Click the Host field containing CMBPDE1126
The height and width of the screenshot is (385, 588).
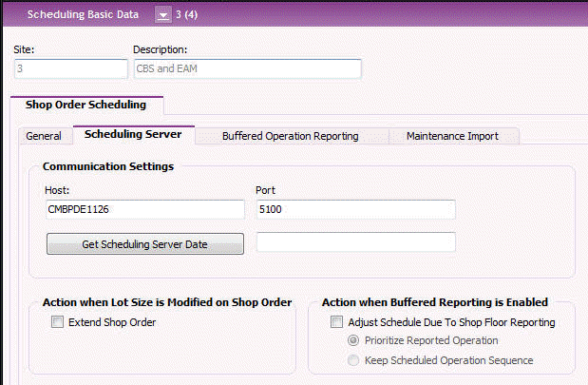pyautogui.click(x=144, y=209)
